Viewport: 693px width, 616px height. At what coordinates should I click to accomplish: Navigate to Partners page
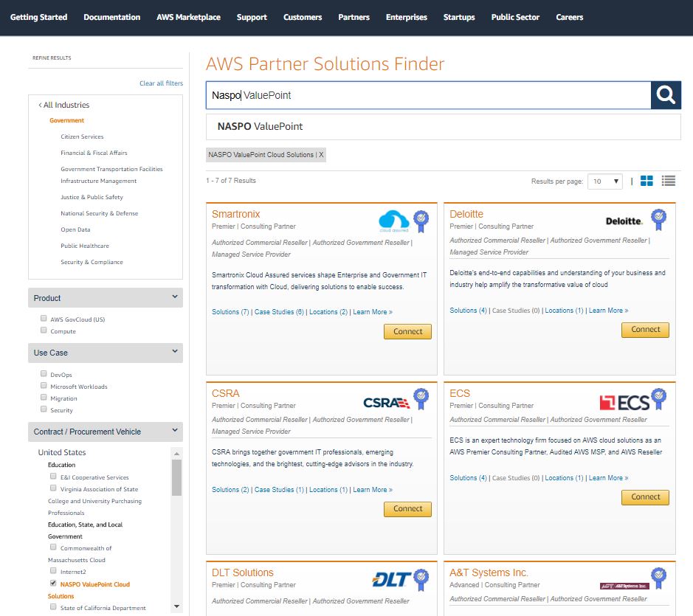click(354, 17)
